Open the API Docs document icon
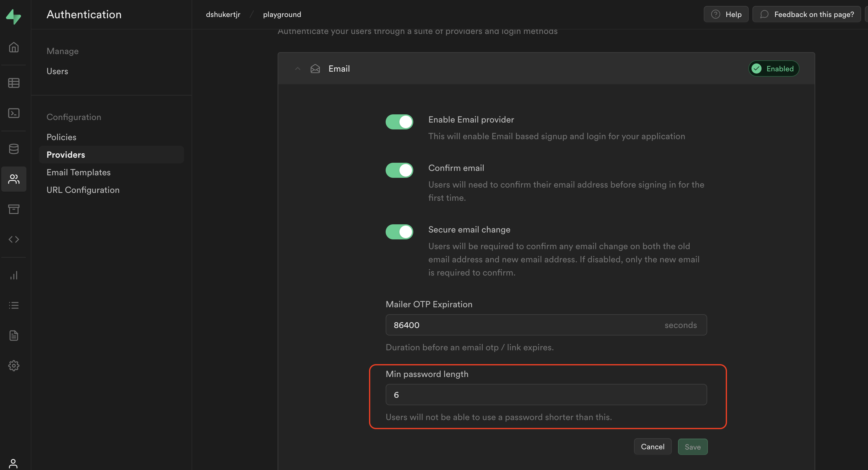Viewport: 868px width, 470px height. click(14, 336)
